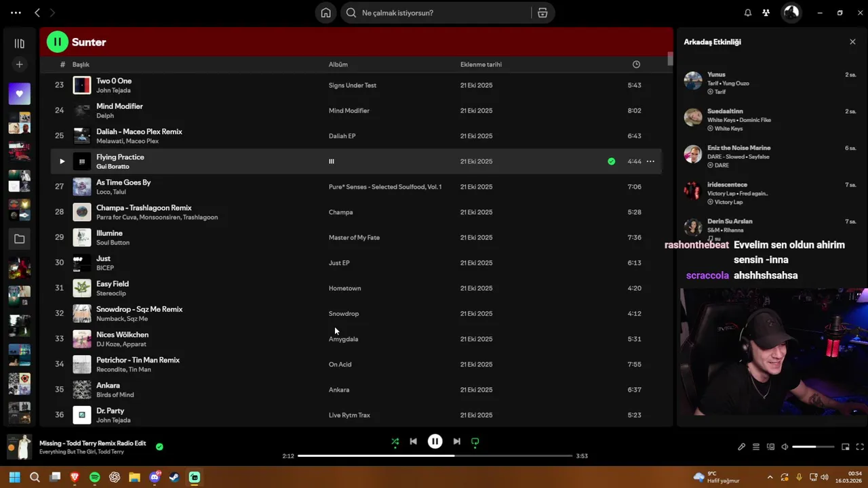Open artist link BICEP

pyautogui.click(x=105, y=268)
